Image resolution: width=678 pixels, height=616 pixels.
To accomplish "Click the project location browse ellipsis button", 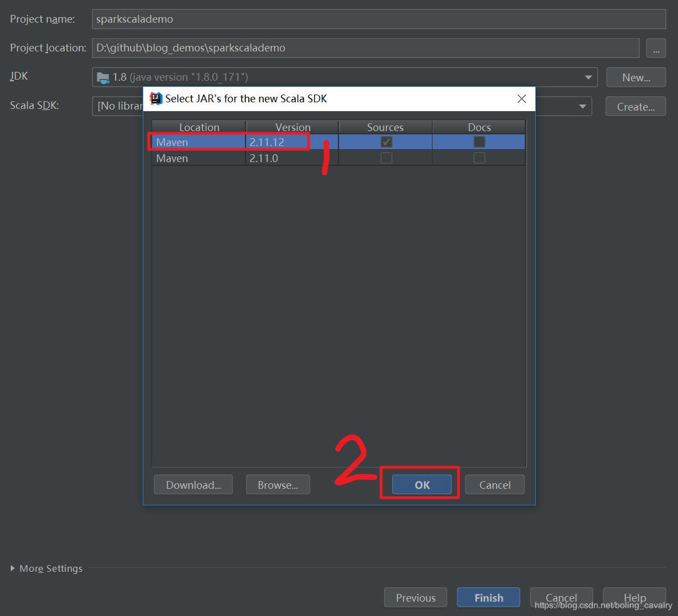I will click(656, 48).
